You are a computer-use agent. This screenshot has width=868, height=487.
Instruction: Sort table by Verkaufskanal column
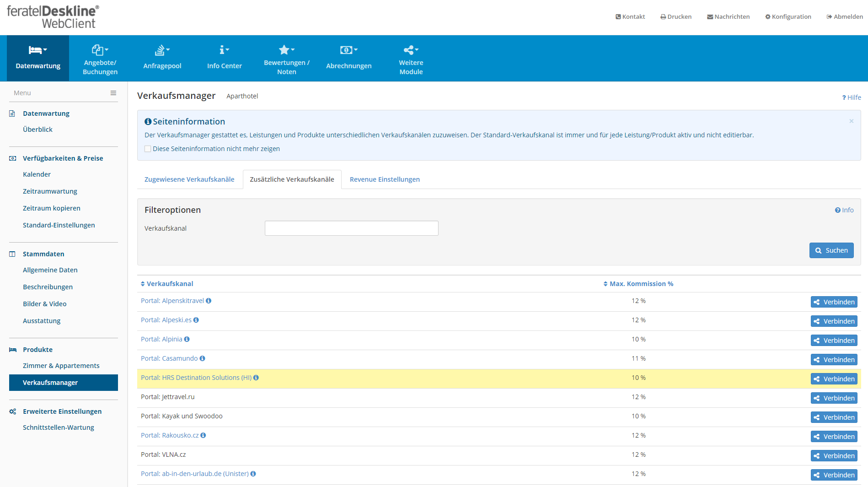(x=167, y=284)
